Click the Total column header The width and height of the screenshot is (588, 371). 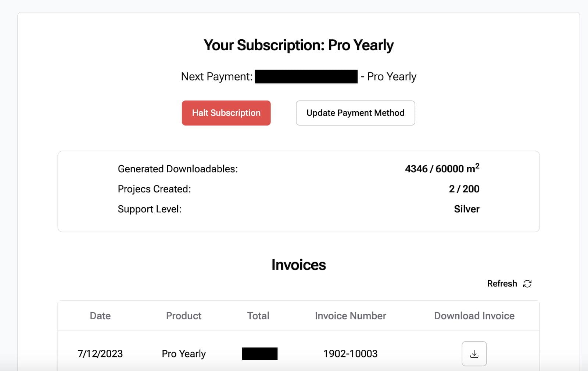pyautogui.click(x=258, y=316)
